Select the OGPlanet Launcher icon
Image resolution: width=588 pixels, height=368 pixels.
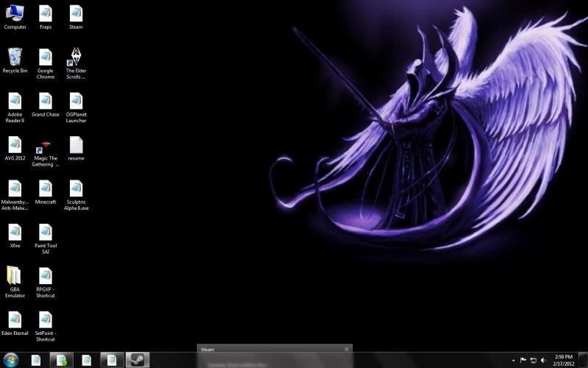76,107
